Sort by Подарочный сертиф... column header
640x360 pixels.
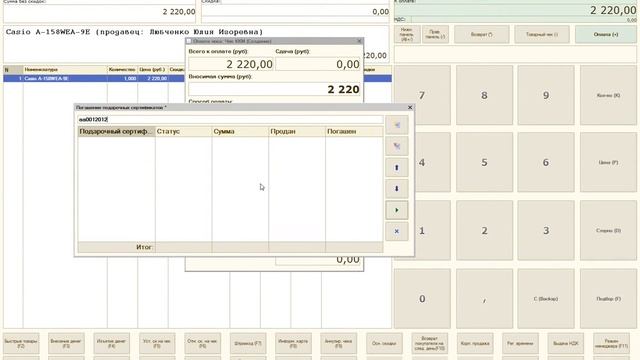pyautogui.click(x=116, y=131)
